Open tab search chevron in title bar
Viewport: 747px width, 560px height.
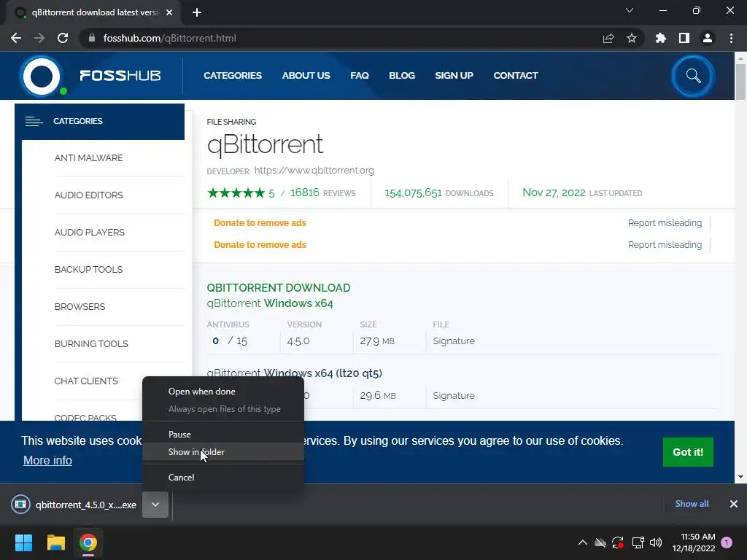630,10
